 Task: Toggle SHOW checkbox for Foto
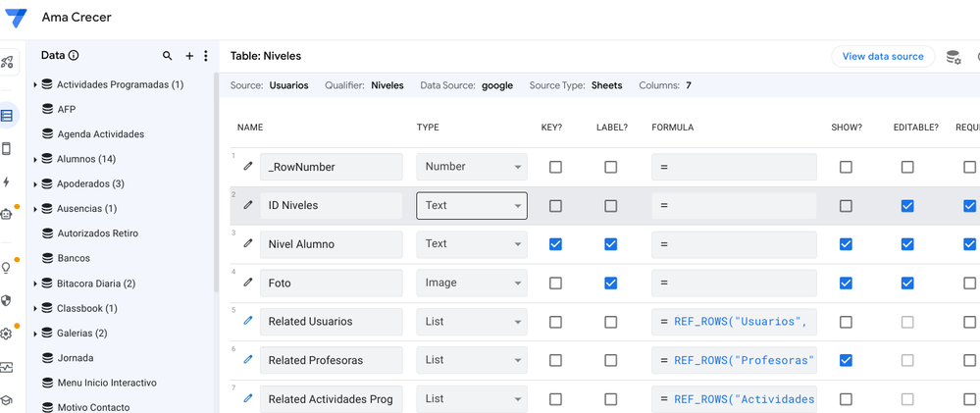click(846, 284)
